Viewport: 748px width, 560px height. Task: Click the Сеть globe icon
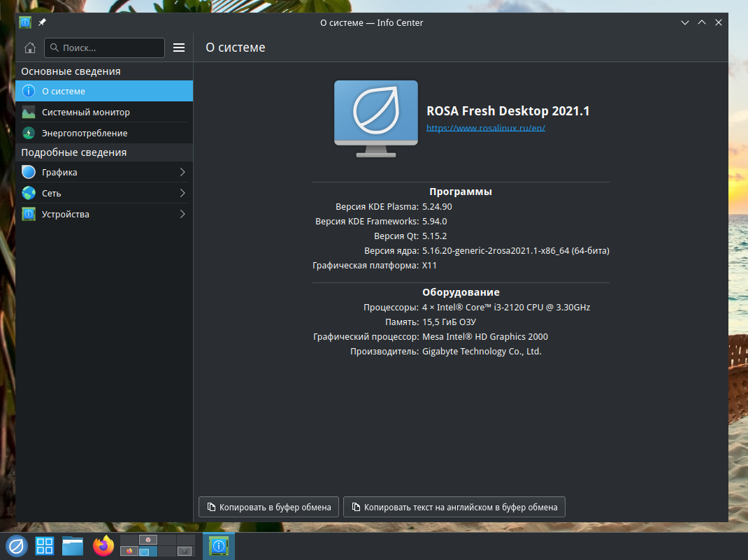pos(29,193)
